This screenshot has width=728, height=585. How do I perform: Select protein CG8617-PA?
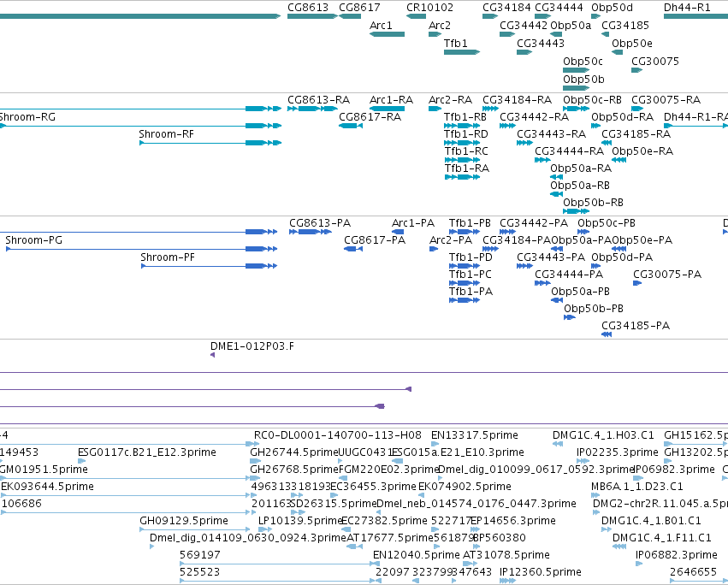pos(353,249)
